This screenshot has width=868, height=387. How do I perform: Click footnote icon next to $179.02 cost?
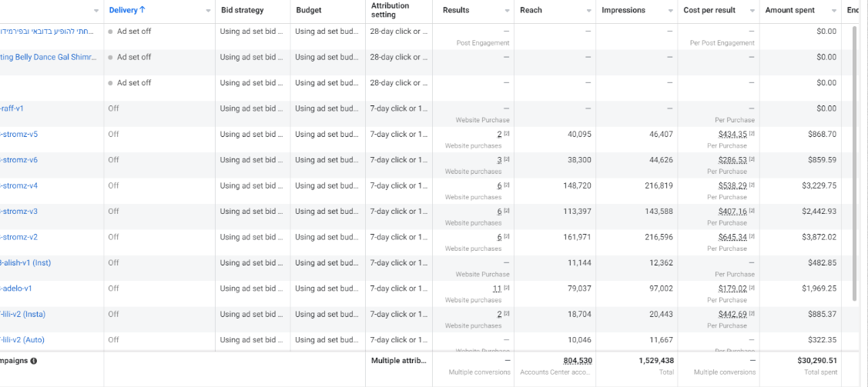(x=752, y=288)
